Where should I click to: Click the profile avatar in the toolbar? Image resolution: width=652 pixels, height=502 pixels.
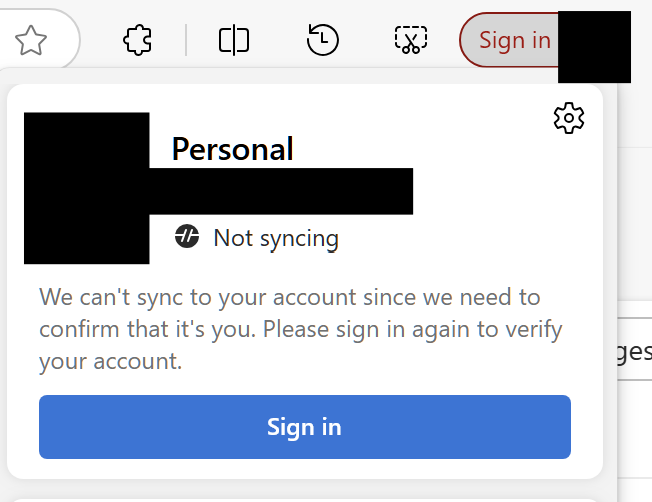click(594, 46)
